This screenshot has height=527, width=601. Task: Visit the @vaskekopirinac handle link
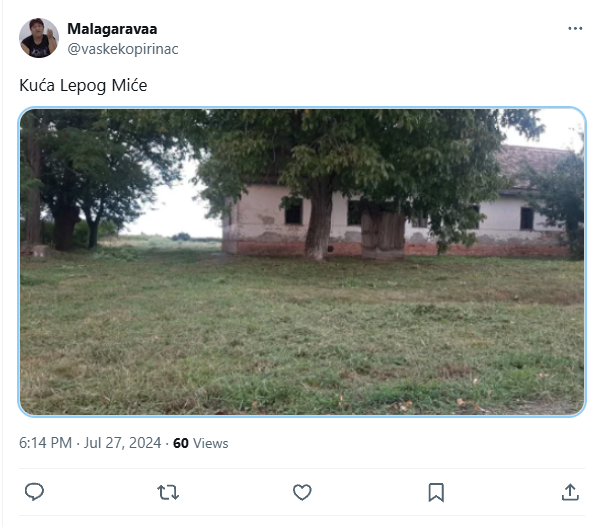[122, 48]
